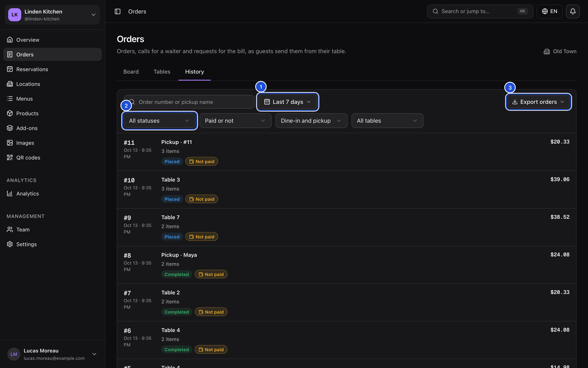Expand the Linden Kitchen workspace switcher chevron
588x368 pixels.
point(94,15)
